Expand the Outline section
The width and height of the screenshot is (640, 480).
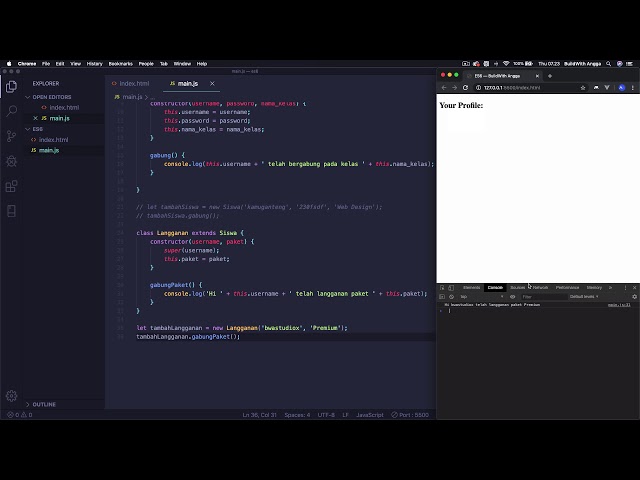click(x=41, y=404)
